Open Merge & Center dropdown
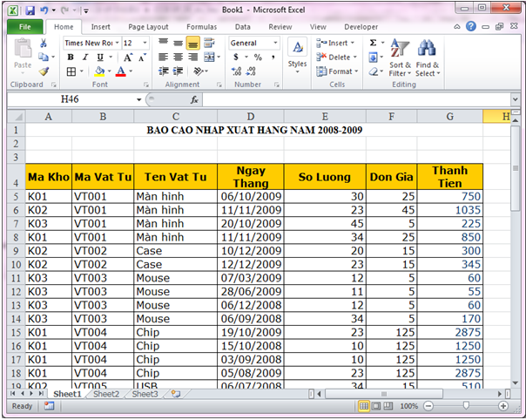Screen dimensions: 526x420 (x=219, y=57)
